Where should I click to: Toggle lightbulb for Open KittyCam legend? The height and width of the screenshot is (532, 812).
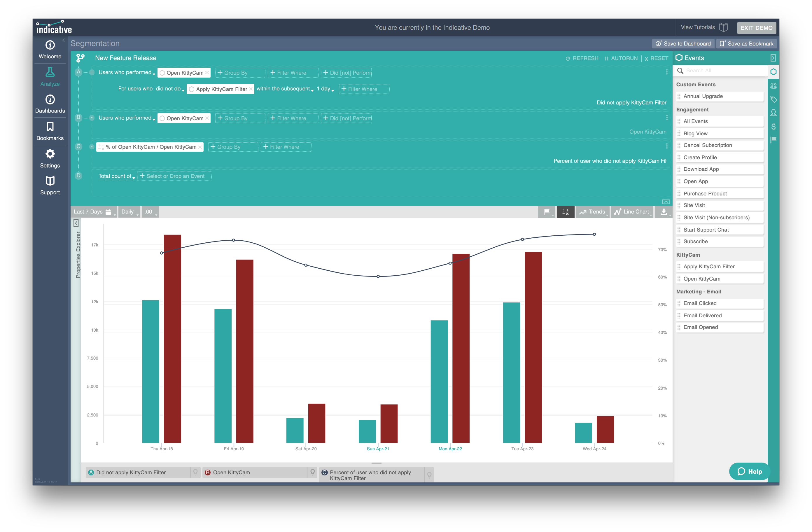pos(312,472)
